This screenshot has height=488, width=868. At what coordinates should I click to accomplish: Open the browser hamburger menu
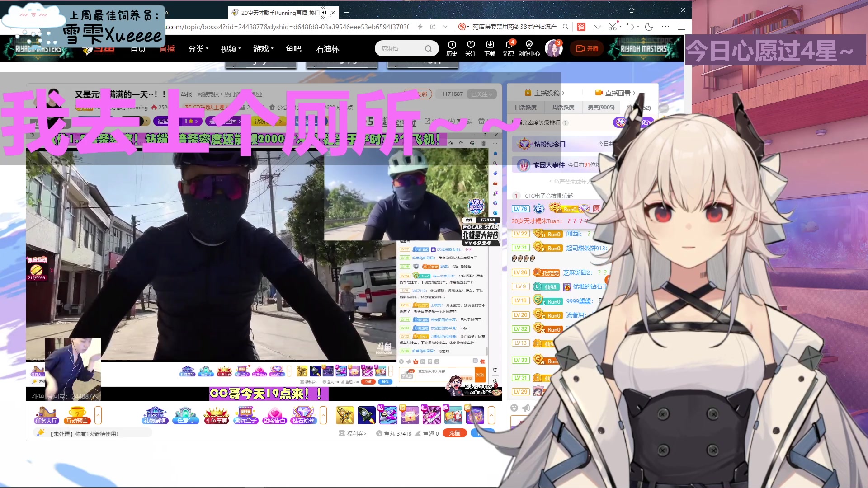(x=681, y=27)
